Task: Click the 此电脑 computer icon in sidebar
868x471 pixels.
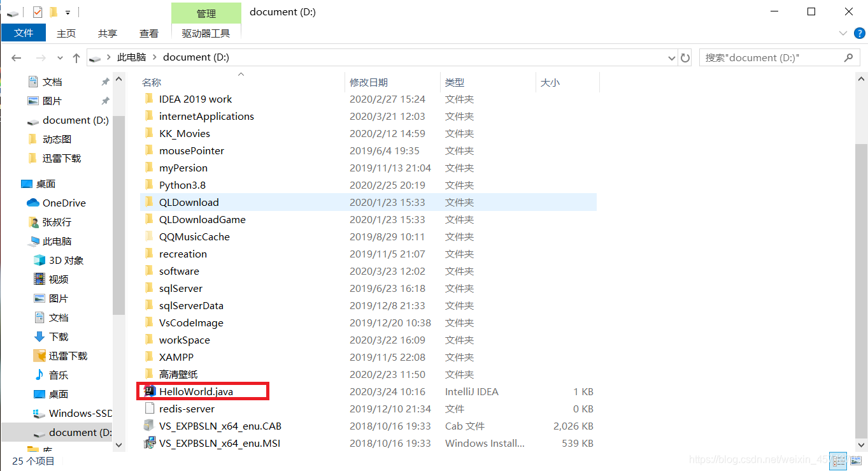Action: tap(34, 241)
